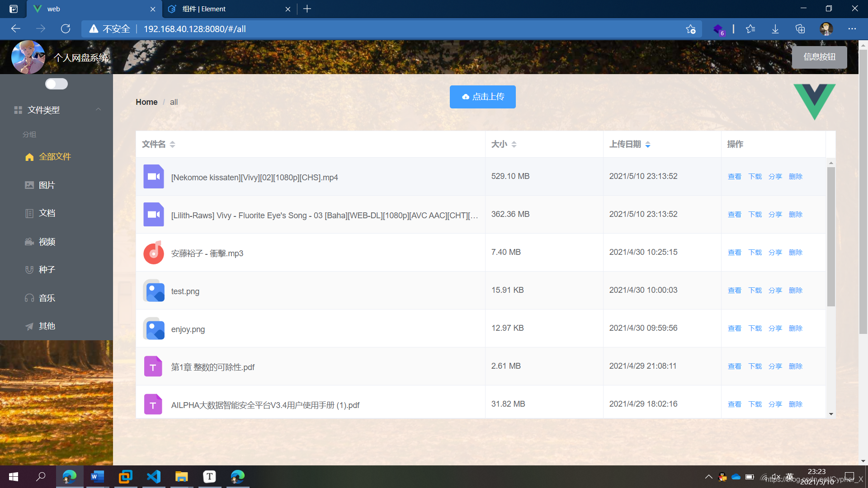The image size is (868, 488).
Task: Click the page scrollbar thumb
Action: (863, 192)
